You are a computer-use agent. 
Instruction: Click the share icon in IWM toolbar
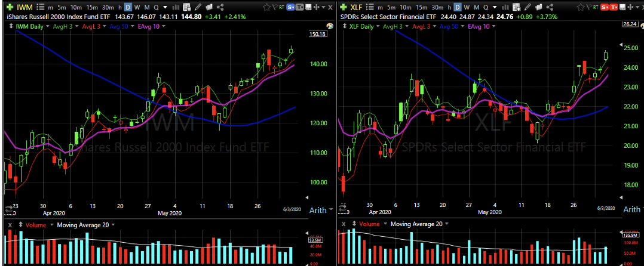coord(220,7)
